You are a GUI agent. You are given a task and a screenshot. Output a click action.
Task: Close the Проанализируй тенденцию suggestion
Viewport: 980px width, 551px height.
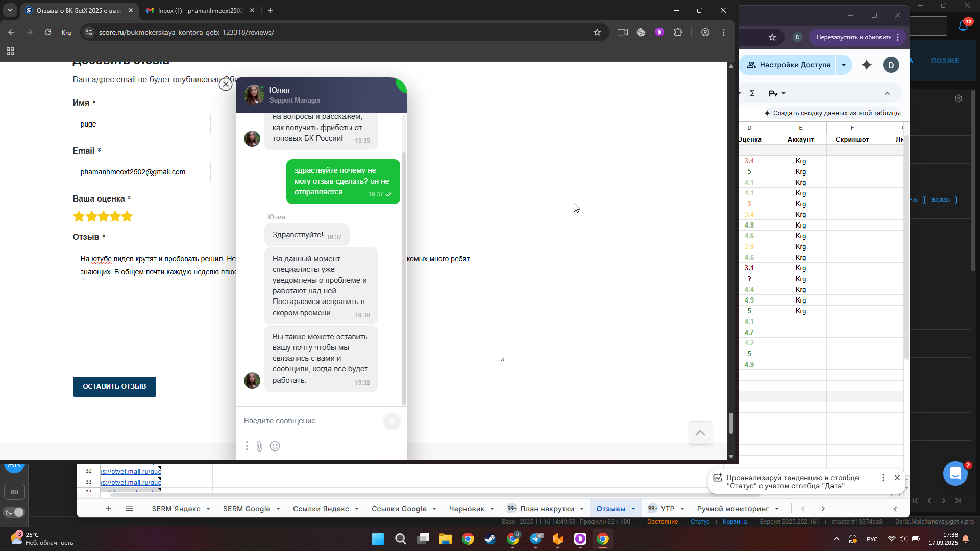tap(897, 478)
